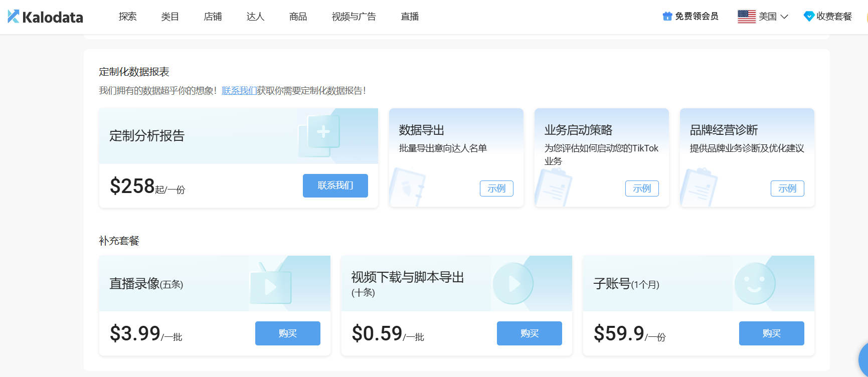Select the 商品 navigation item

[x=298, y=17]
